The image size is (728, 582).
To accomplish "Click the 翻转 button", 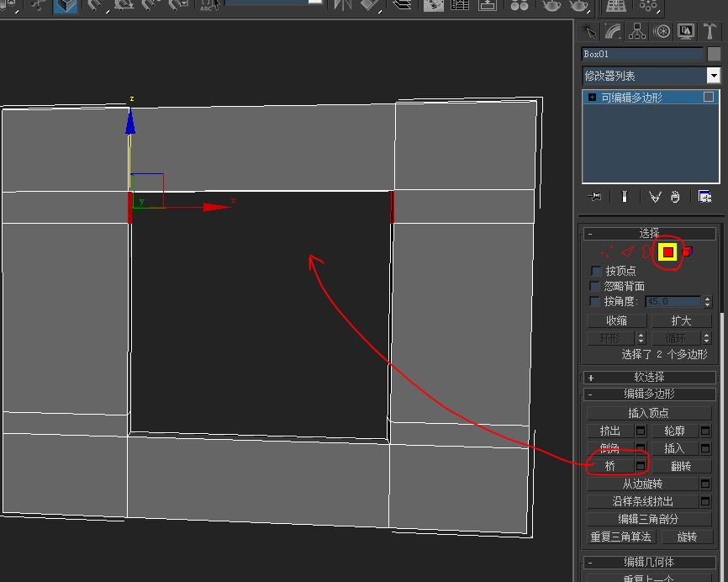I will (681, 466).
